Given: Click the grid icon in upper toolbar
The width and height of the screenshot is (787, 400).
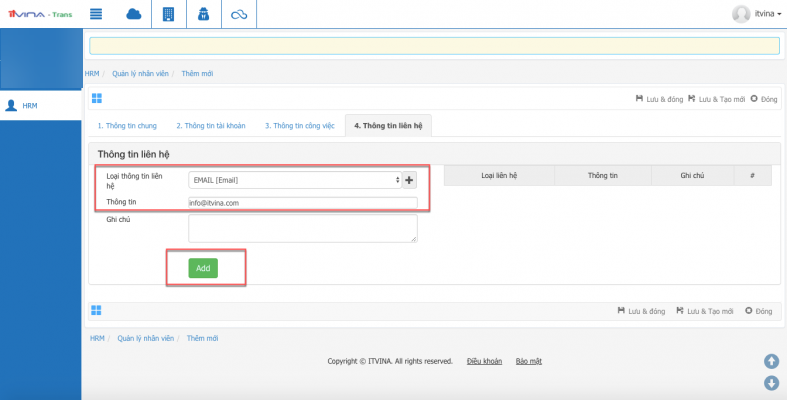Looking at the screenshot, I should point(97,98).
